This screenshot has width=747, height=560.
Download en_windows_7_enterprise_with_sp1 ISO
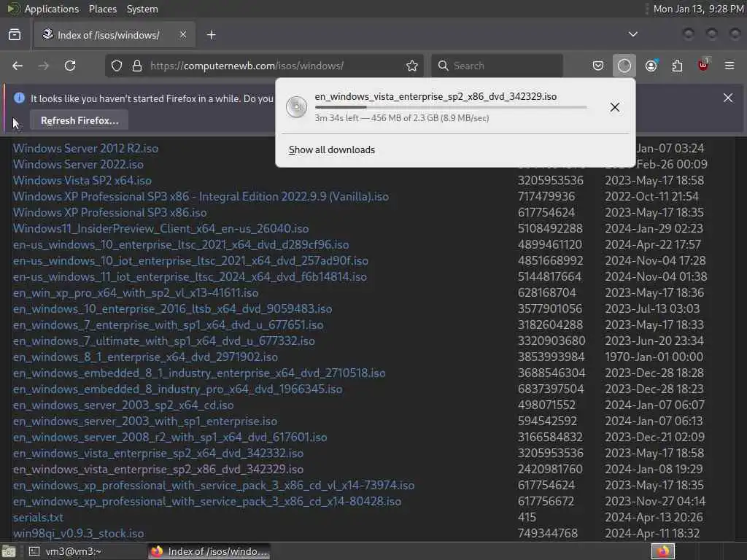point(168,324)
